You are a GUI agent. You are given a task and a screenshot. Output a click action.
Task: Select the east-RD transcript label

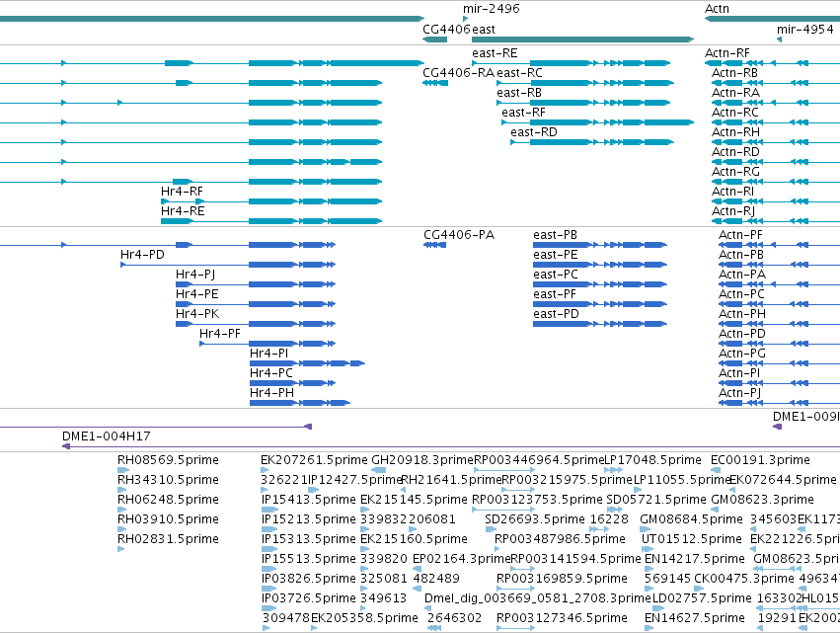(x=534, y=132)
